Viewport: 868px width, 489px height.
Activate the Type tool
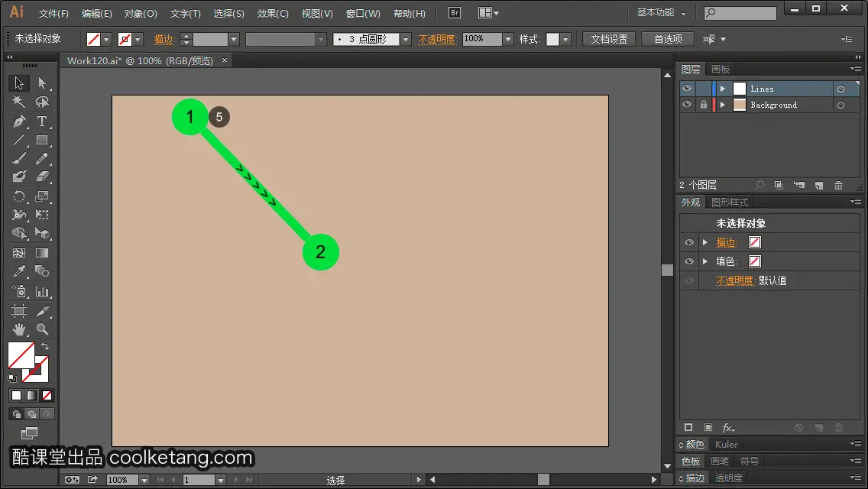click(x=42, y=121)
